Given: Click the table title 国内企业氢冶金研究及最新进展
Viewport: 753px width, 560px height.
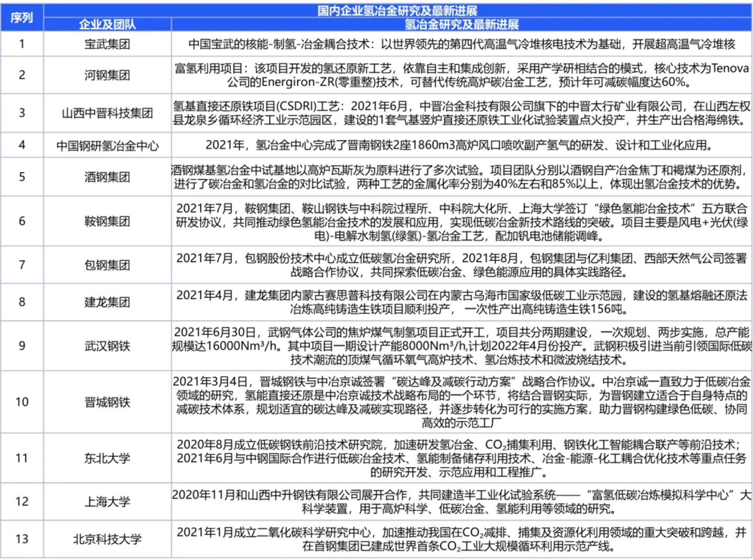Looking at the screenshot, I should pos(397,10).
